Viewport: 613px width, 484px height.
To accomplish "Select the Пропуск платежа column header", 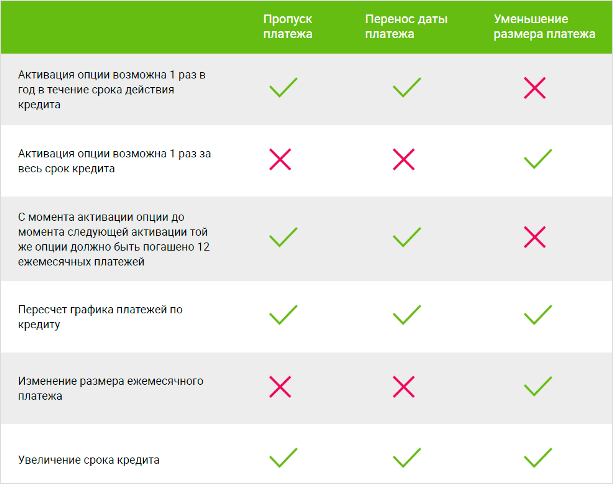I will pos(288,27).
